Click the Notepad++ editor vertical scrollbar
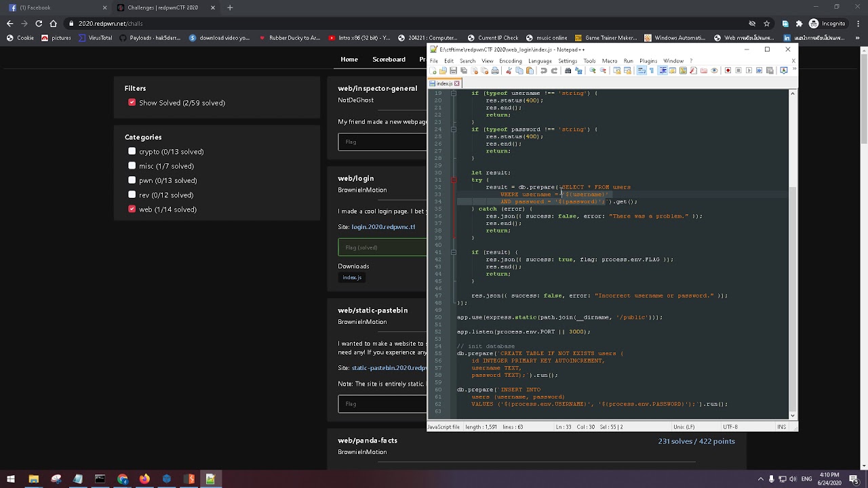 pos(792,254)
